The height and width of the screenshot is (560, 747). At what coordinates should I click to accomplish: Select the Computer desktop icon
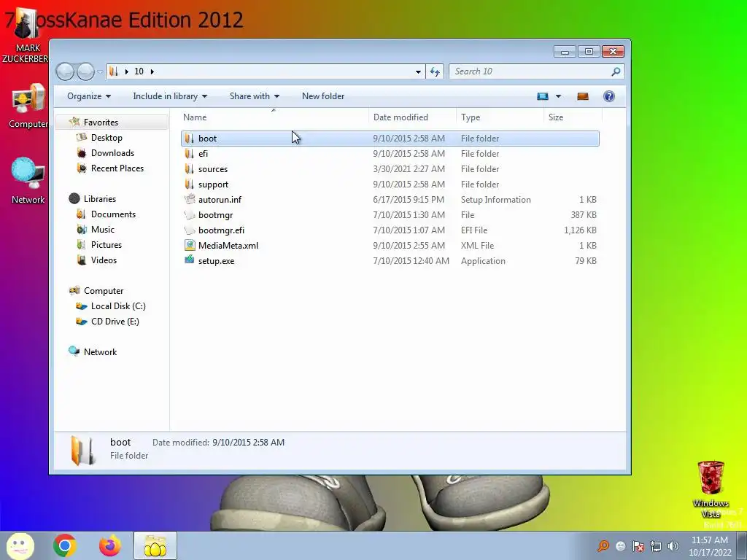pos(28,106)
